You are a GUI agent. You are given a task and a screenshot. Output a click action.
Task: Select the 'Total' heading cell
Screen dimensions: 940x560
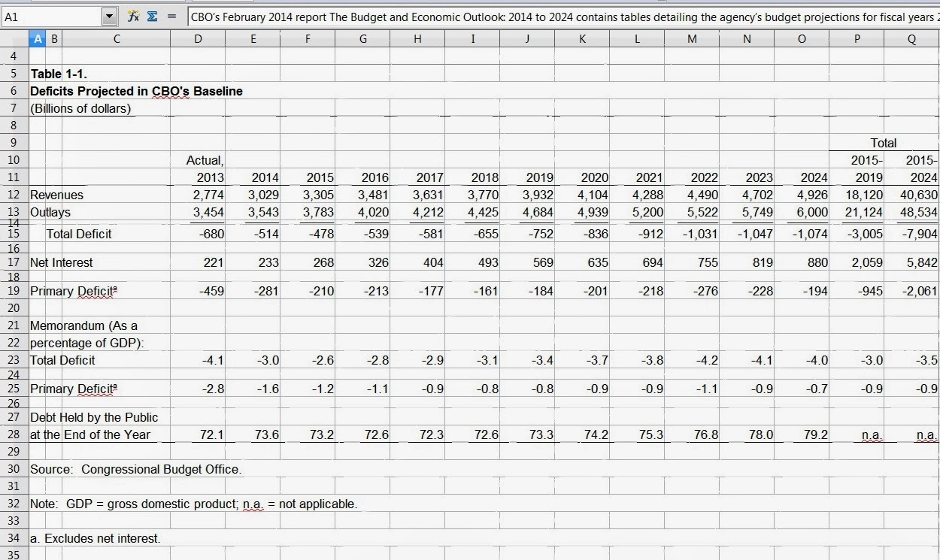point(884,143)
